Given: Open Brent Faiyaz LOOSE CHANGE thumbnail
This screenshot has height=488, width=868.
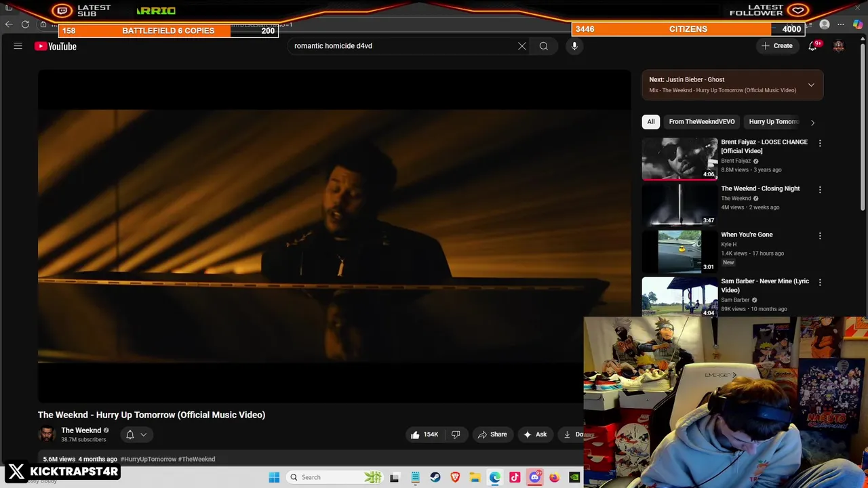Looking at the screenshot, I should click(x=679, y=159).
